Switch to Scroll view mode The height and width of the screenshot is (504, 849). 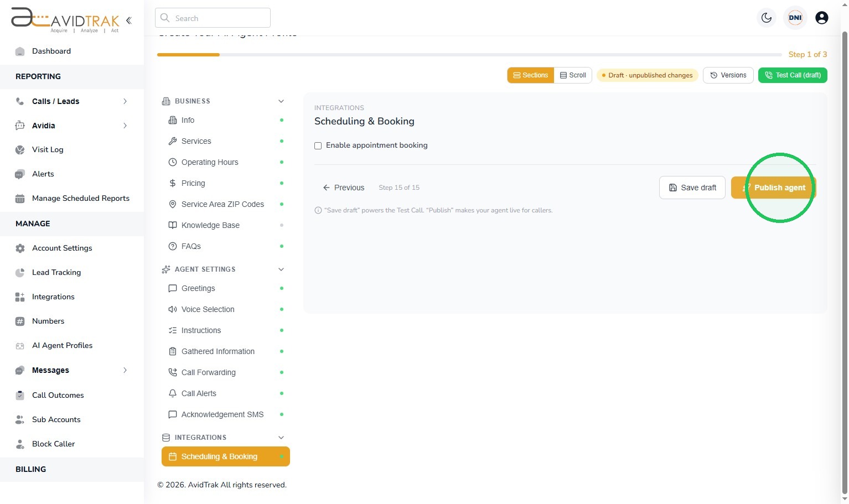573,75
